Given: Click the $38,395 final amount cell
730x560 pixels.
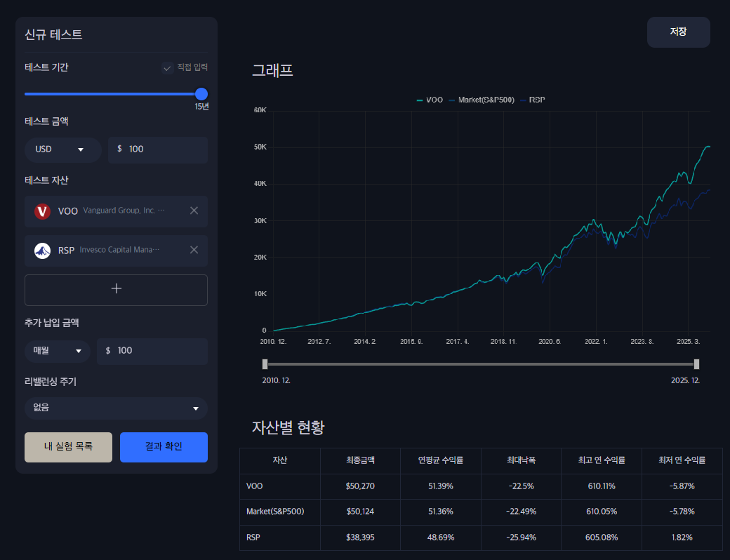Looking at the screenshot, I should point(360,538).
